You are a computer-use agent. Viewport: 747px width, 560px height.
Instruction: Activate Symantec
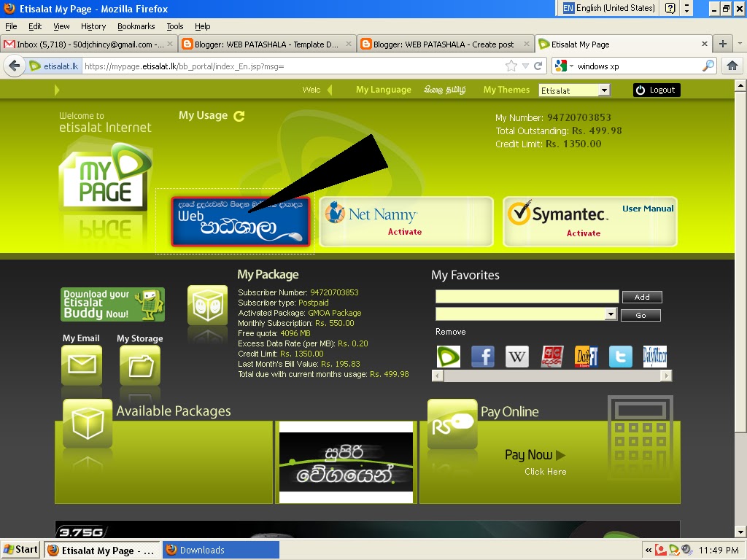click(x=583, y=233)
